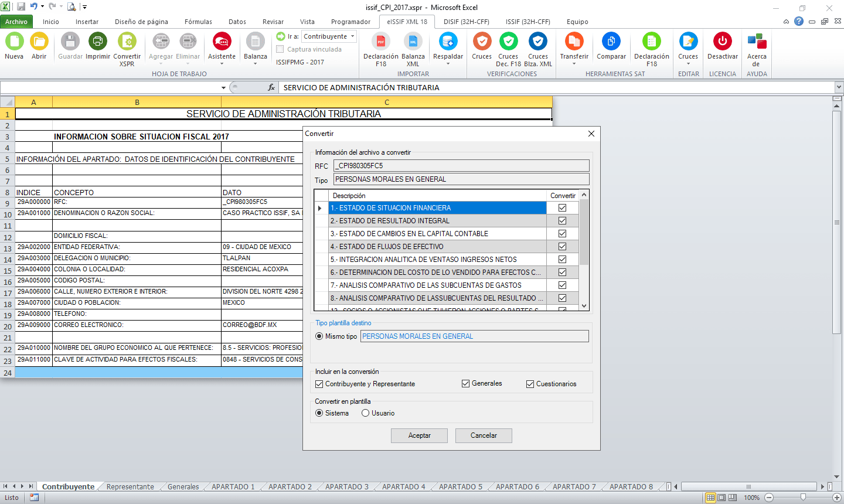Expand the formula bar
Image resolution: width=844 pixels, height=504 pixels.
tap(839, 87)
